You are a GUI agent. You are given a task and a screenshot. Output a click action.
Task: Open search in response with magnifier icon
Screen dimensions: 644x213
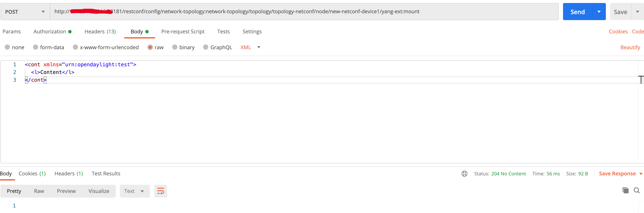637,191
